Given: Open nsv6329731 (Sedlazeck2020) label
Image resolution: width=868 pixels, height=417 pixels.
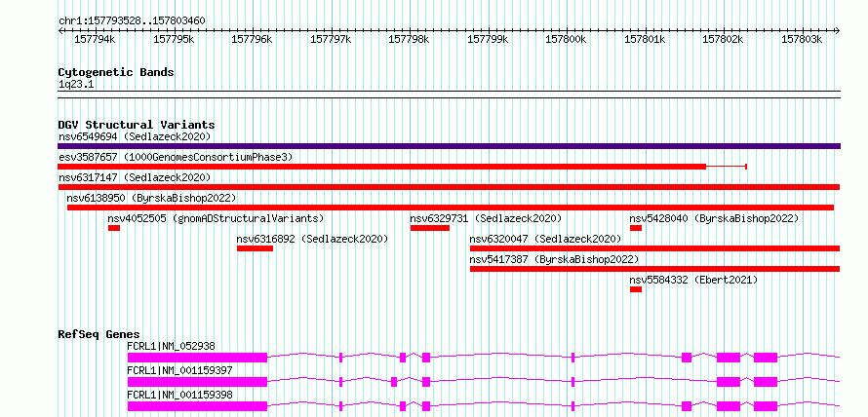Looking at the screenshot, I should 486,218.
